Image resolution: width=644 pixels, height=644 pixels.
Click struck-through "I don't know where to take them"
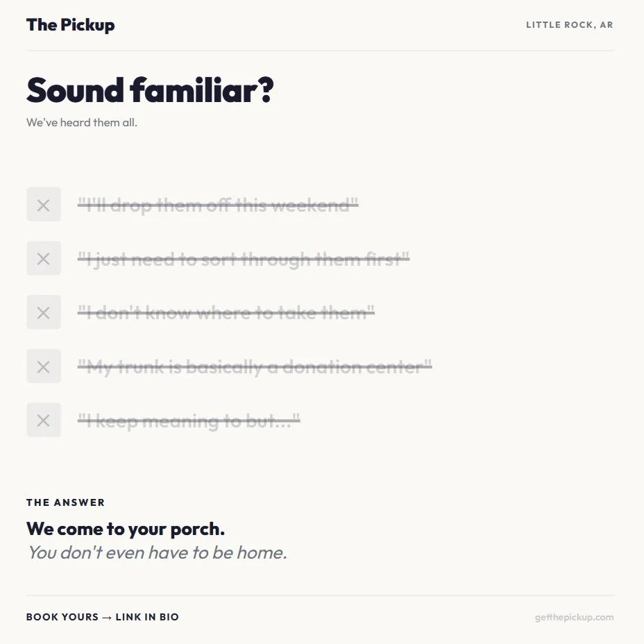226,313
